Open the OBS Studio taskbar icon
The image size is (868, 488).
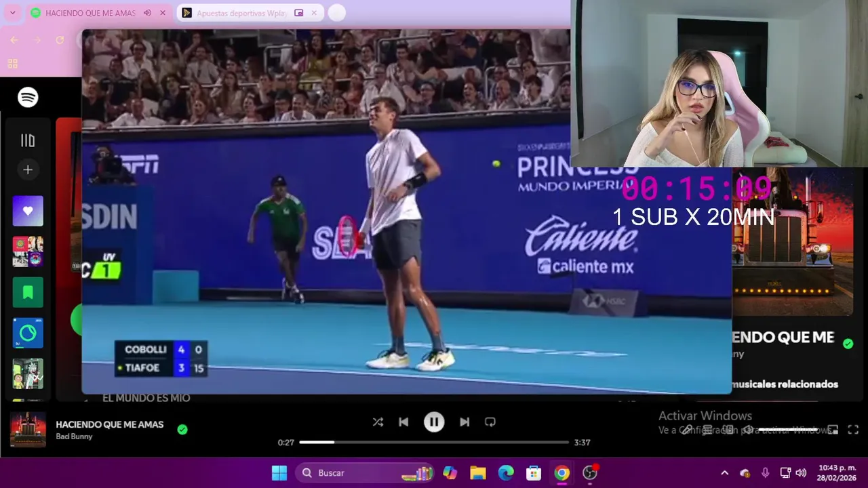590,473
